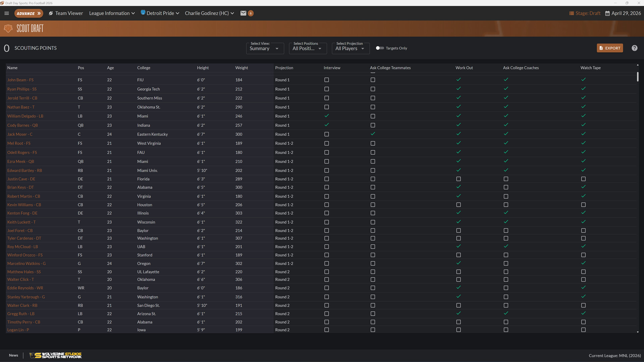The image size is (644, 362).
Task: Click the Stage: Draft status indicator
Action: coord(585,13)
